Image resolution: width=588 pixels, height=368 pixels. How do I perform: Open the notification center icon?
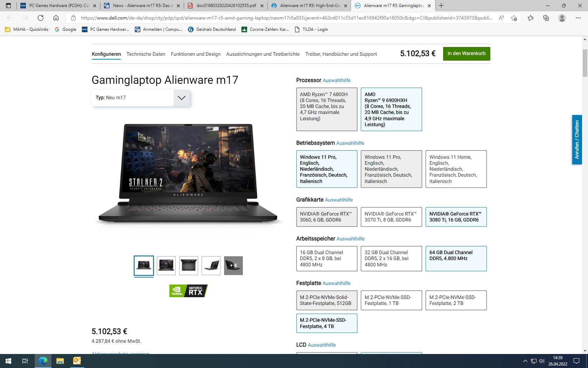pyautogui.click(x=576, y=361)
